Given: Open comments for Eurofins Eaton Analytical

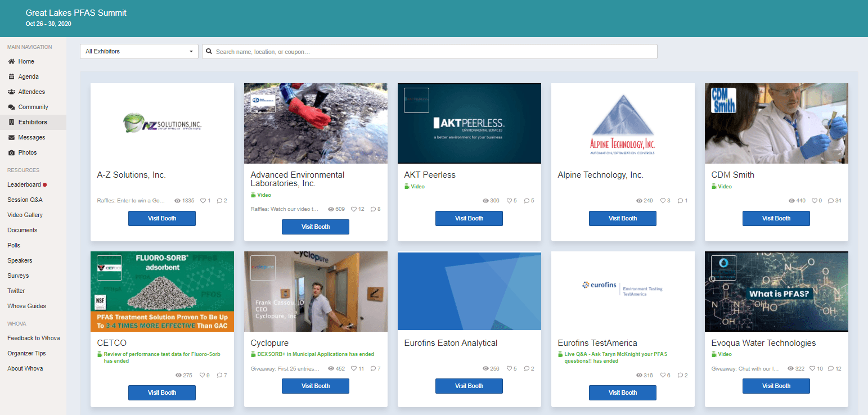Looking at the screenshot, I should point(527,369).
